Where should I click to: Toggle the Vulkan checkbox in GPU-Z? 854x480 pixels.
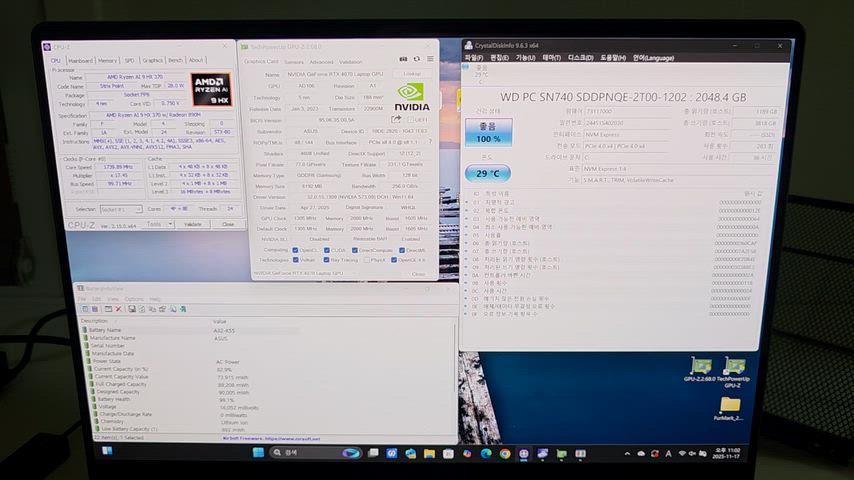(x=295, y=260)
